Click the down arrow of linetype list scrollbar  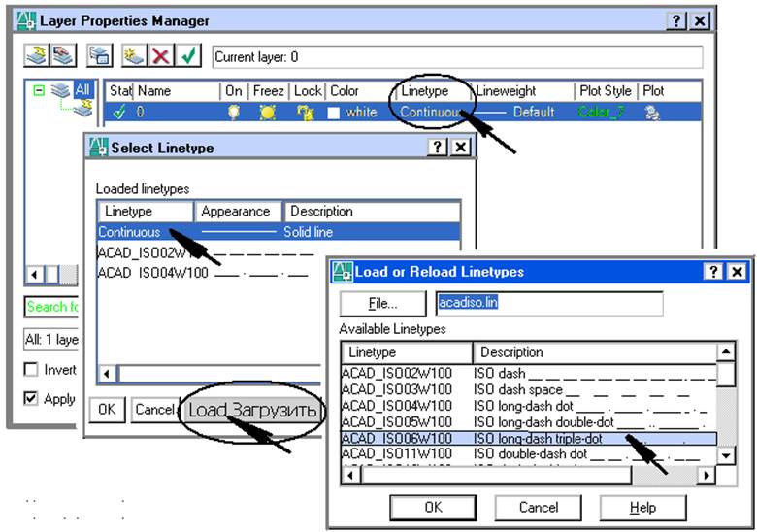coord(724,454)
